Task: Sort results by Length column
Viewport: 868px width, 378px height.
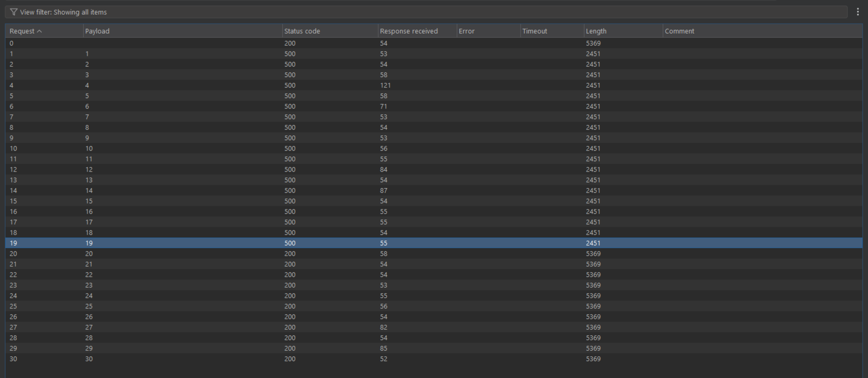Action: [x=596, y=31]
